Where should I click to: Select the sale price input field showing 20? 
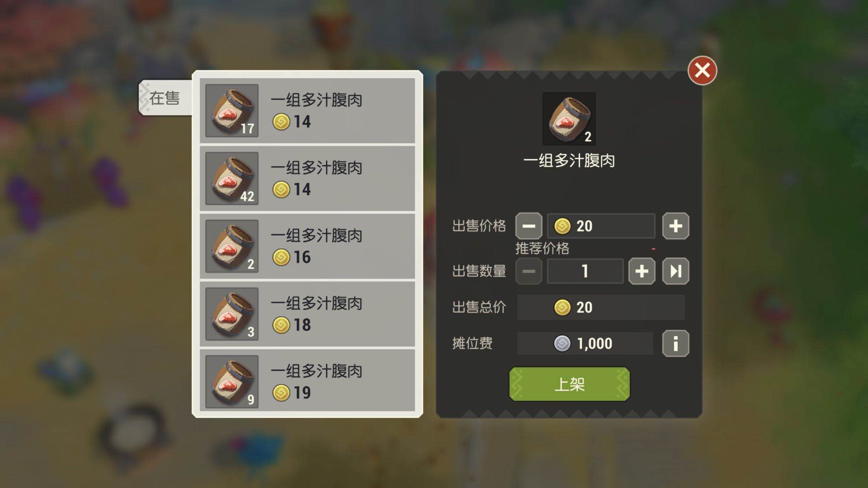click(601, 226)
